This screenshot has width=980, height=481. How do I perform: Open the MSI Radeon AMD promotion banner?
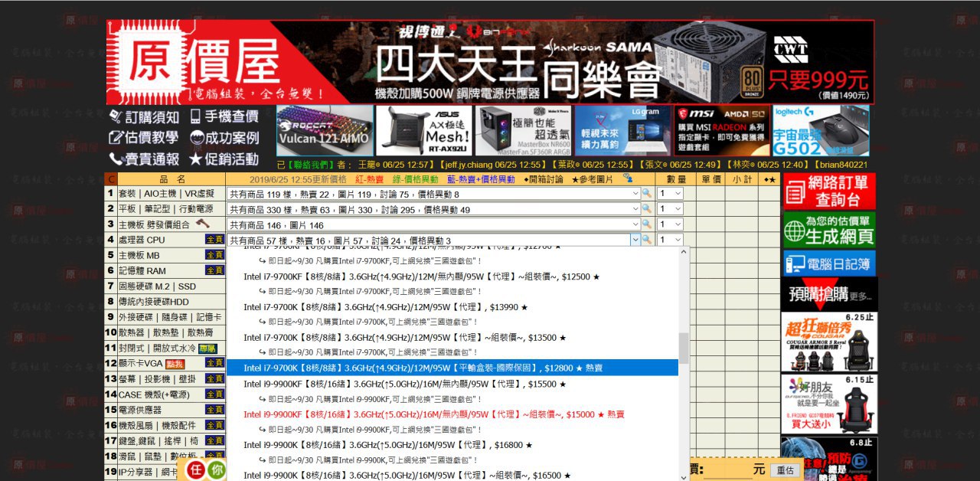coord(722,130)
